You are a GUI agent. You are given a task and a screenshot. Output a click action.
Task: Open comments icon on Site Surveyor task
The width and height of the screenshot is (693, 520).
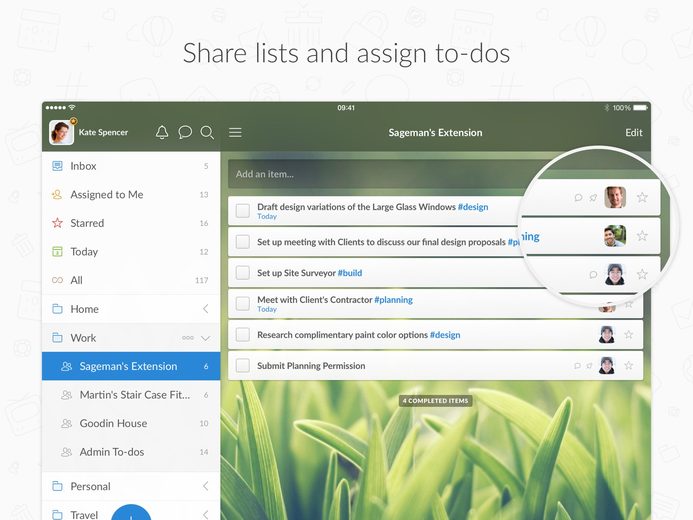tap(593, 274)
